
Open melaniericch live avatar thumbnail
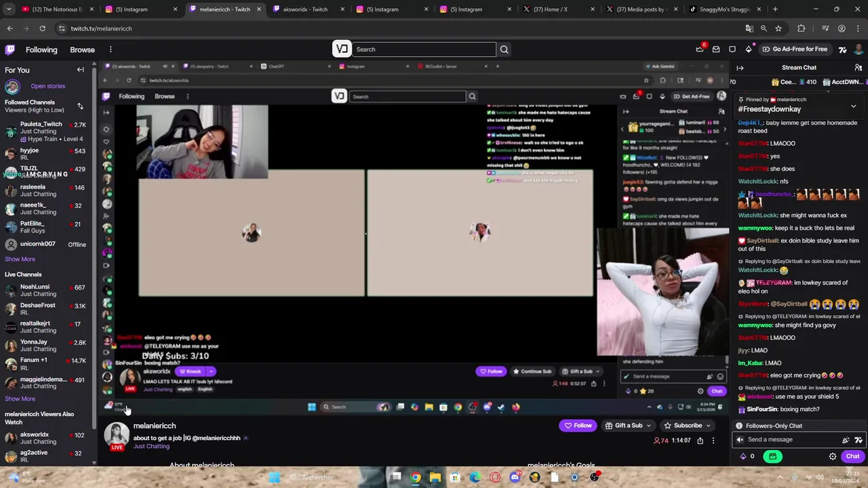(x=117, y=436)
